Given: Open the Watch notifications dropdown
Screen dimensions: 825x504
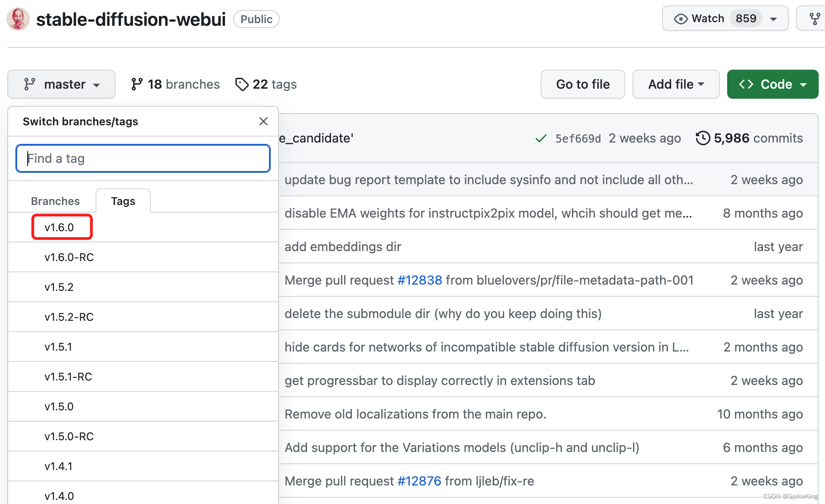Looking at the screenshot, I should point(725,19).
